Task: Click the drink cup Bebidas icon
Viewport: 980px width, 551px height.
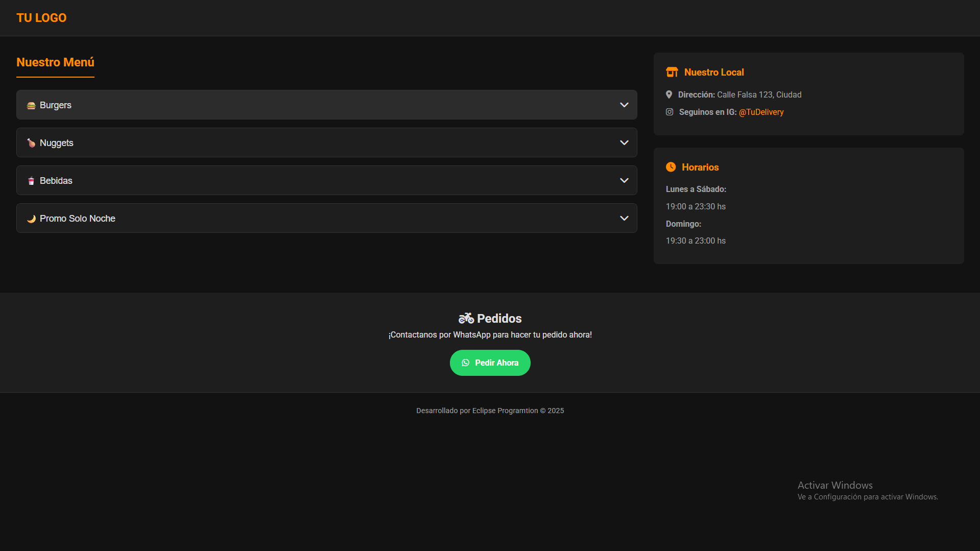Action: pos(31,181)
